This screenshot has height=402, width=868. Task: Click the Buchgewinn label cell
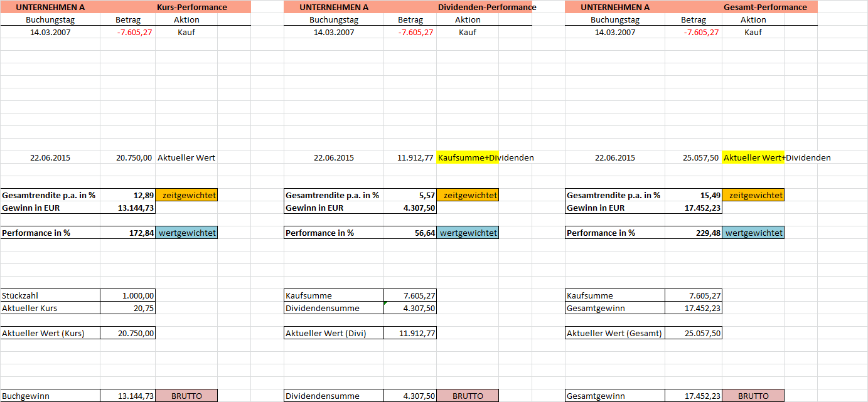coord(50,396)
